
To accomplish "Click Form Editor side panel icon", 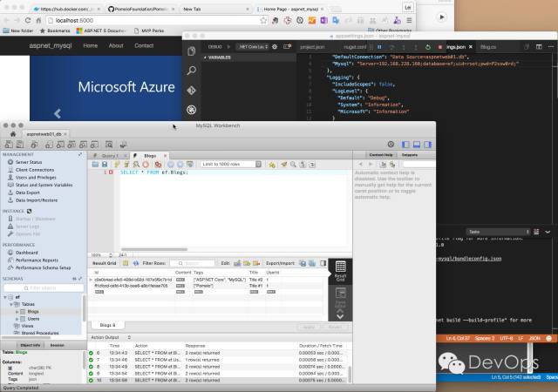I will pyautogui.click(x=340, y=297).
